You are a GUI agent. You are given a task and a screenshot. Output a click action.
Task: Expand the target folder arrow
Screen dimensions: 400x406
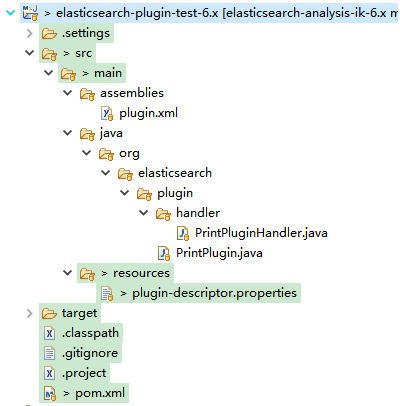tap(30, 313)
